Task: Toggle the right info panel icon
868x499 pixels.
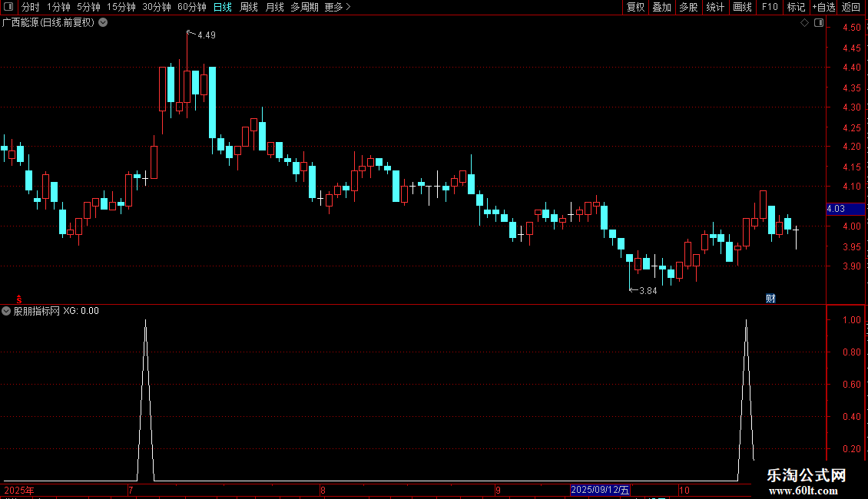Action: [819, 23]
